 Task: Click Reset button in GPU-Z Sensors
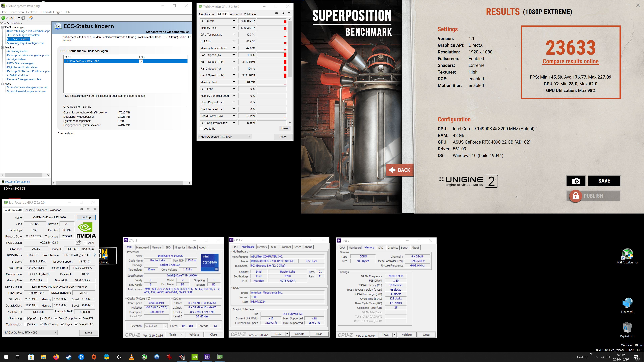[285, 128]
